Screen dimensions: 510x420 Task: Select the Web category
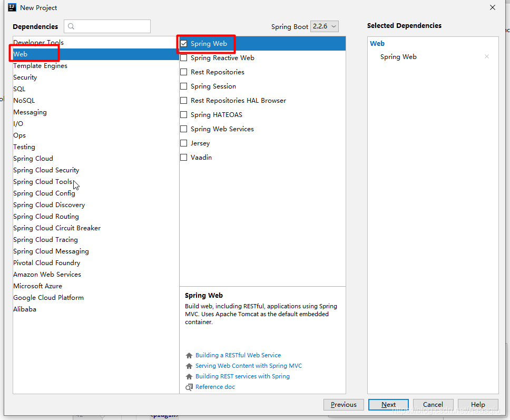[x=96, y=54]
